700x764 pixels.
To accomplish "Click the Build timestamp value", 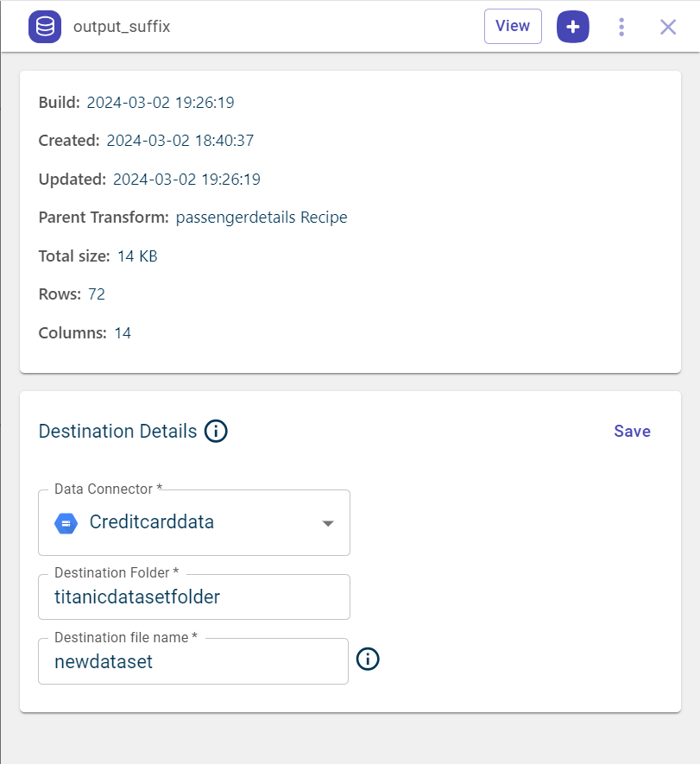I will pyautogui.click(x=161, y=103).
